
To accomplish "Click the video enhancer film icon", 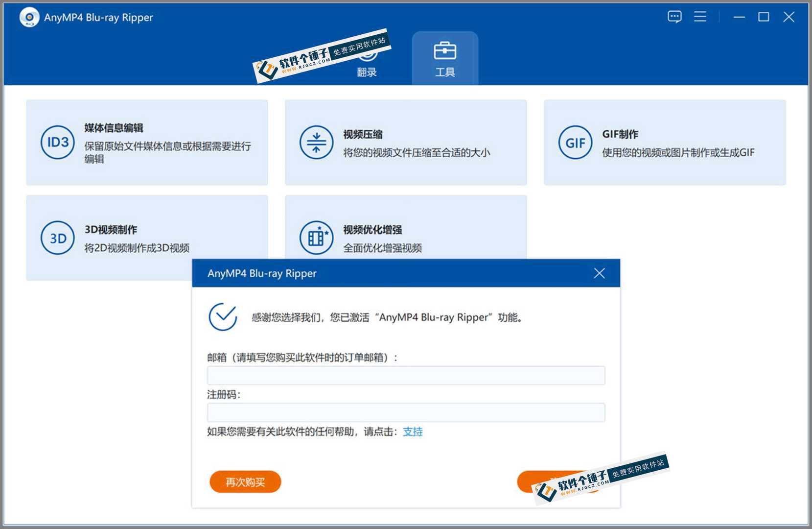I will (x=316, y=238).
